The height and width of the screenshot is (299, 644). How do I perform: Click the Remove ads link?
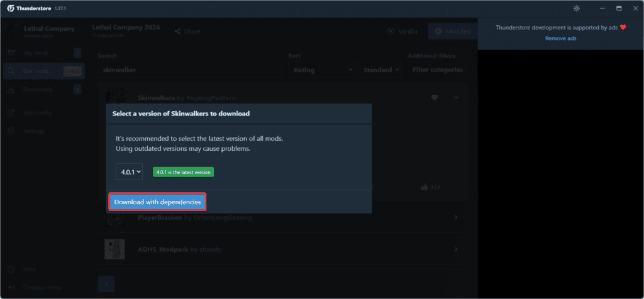point(560,38)
